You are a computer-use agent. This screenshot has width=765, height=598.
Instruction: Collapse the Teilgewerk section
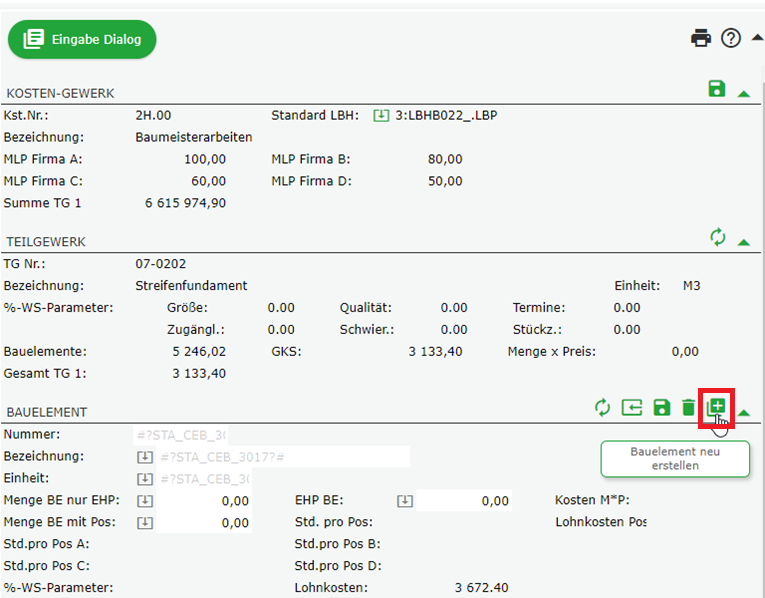743,241
